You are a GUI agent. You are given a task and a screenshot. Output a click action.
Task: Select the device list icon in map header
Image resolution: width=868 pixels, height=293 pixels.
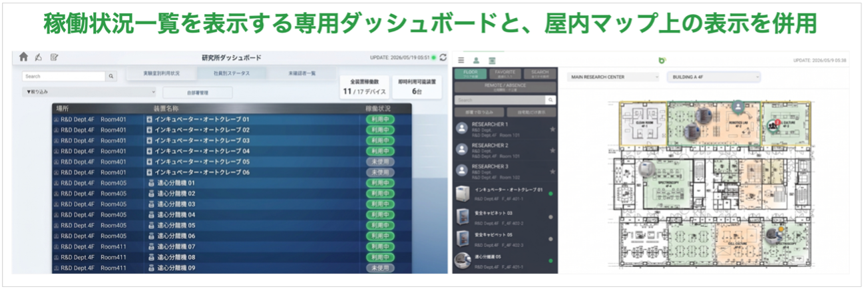coord(492,60)
